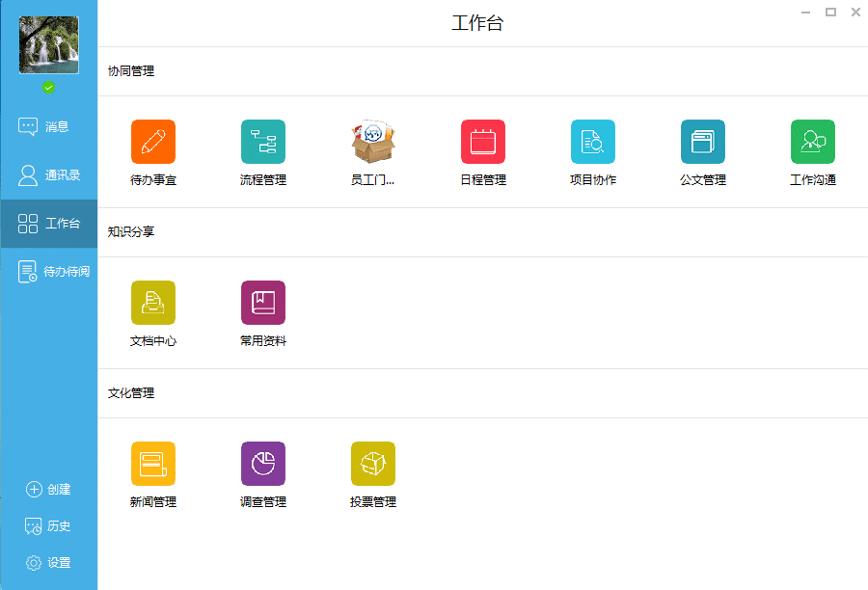Launch the 公文管理 document app
The height and width of the screenshot is (590, 868).
tap(703, 142)
